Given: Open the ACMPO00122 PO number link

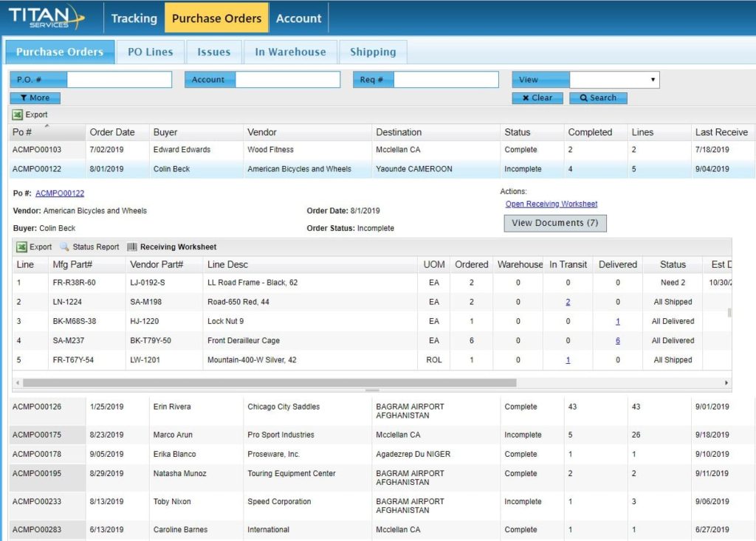Looking at the screenshot, I should pyautogui.click(x=60, y=193).
